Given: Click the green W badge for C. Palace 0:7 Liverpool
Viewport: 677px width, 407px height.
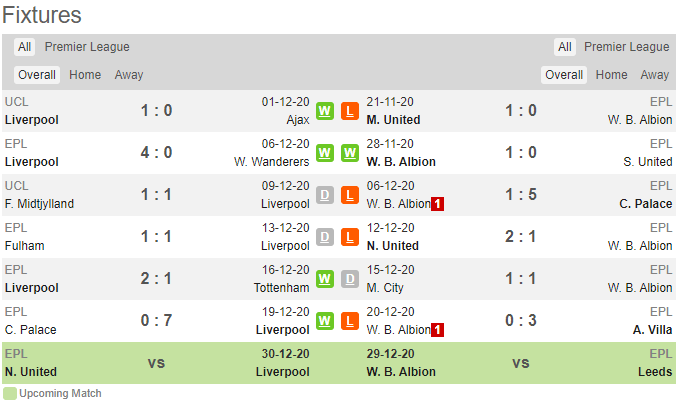Looking at the screenshot, I should (325, 321).
